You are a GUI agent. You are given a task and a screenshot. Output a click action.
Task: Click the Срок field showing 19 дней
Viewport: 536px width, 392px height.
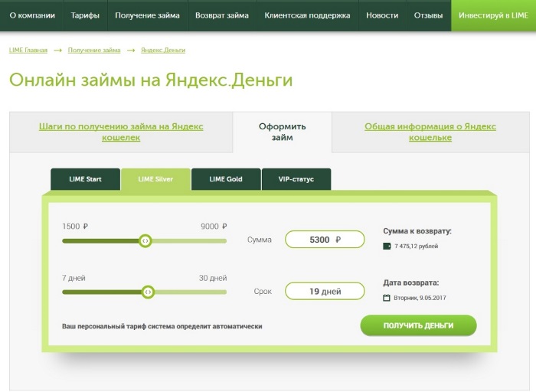(x=325, y=291)
